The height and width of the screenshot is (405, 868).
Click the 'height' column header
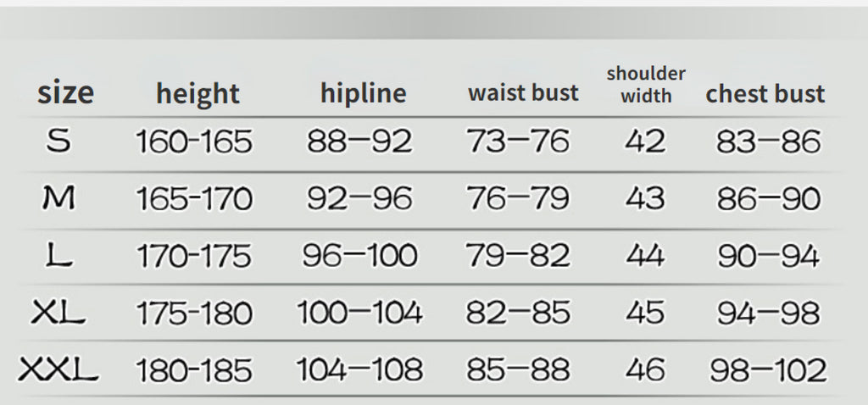pyautogui.click(x=198, y=93)
